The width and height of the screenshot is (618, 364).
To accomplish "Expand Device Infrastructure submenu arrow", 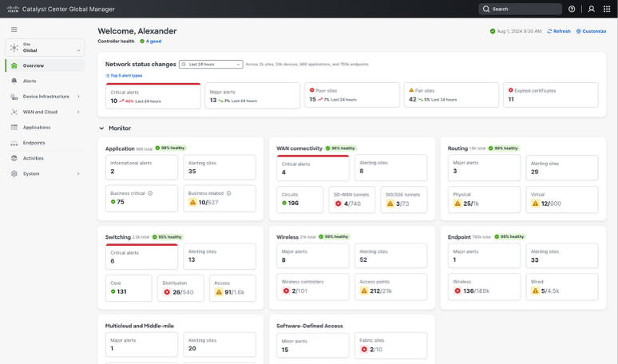I will pos(78,97).
